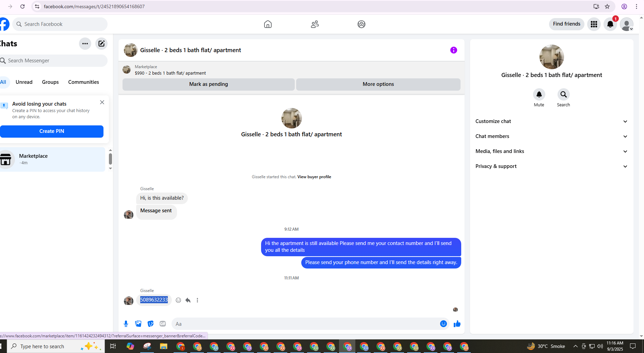Record a voice clip with microphone icon
Image resolution: width=644 pixels, height=353 pixels.
[x=126, y=324]
